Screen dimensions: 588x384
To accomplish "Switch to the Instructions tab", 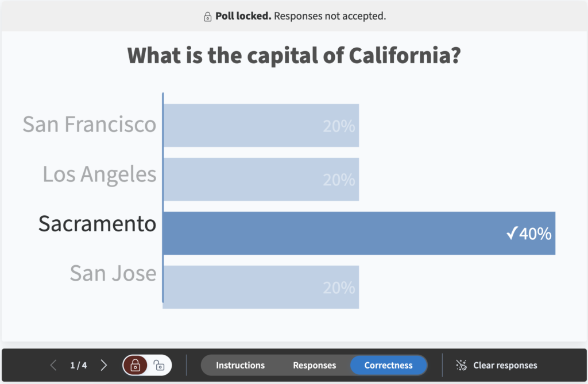I will tap(241, 365).
